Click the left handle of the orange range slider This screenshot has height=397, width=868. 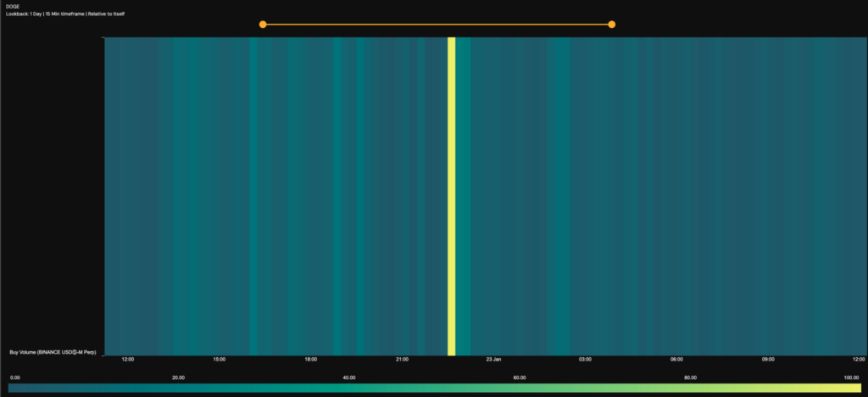263,25
